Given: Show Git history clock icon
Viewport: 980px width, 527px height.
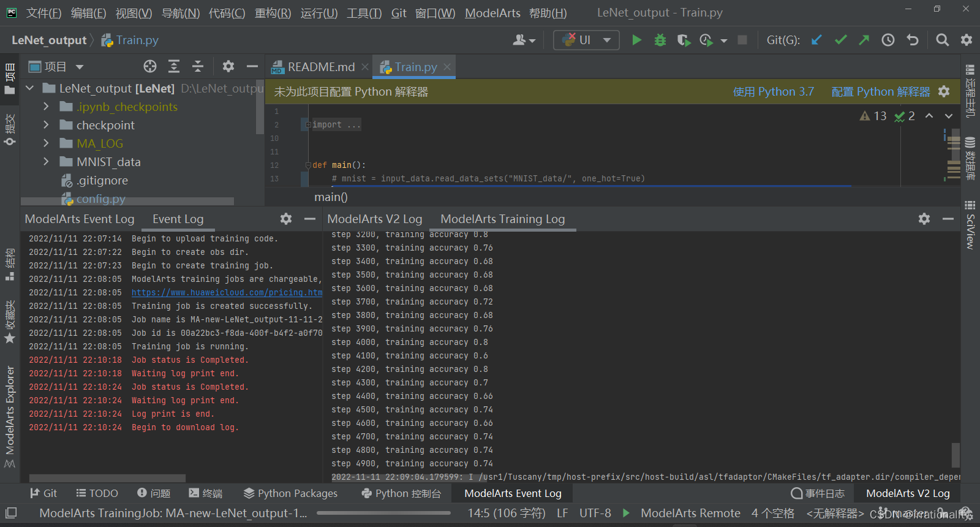Looking at the screenshot, I should coord(888,40).
